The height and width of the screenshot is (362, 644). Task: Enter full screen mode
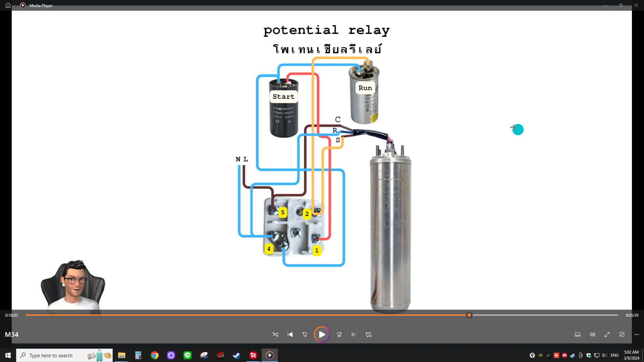[607, 335]
